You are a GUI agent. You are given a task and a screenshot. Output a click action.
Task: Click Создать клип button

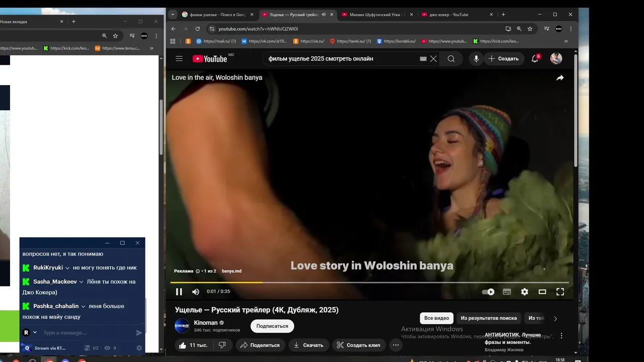(x=358, y=345)
